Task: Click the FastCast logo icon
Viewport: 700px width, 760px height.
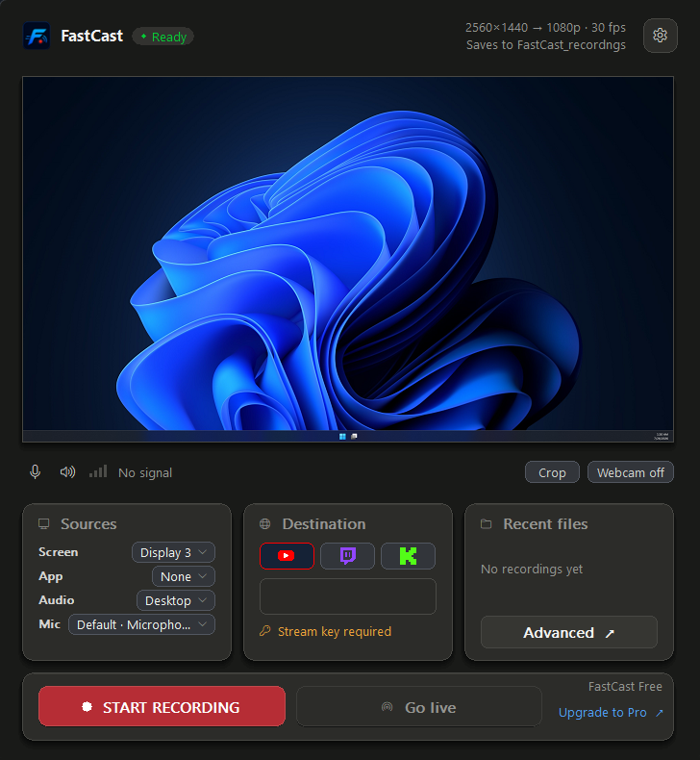Action: (37, 36)
